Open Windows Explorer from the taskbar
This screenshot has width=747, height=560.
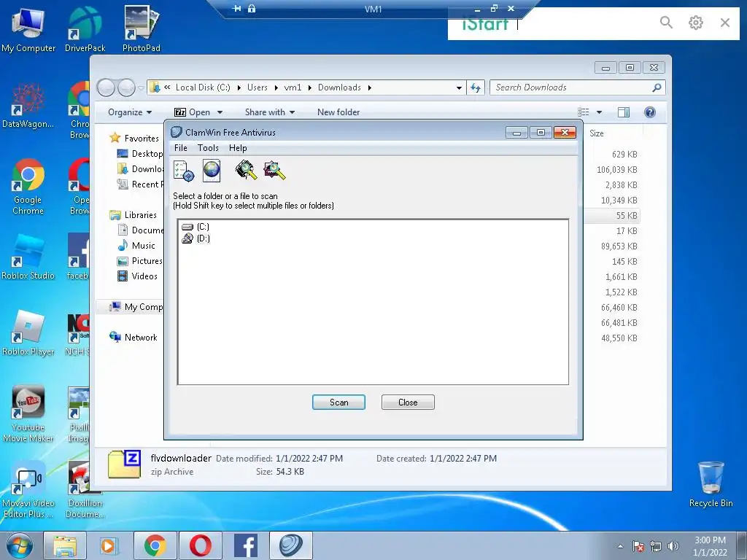click(65, 545)
